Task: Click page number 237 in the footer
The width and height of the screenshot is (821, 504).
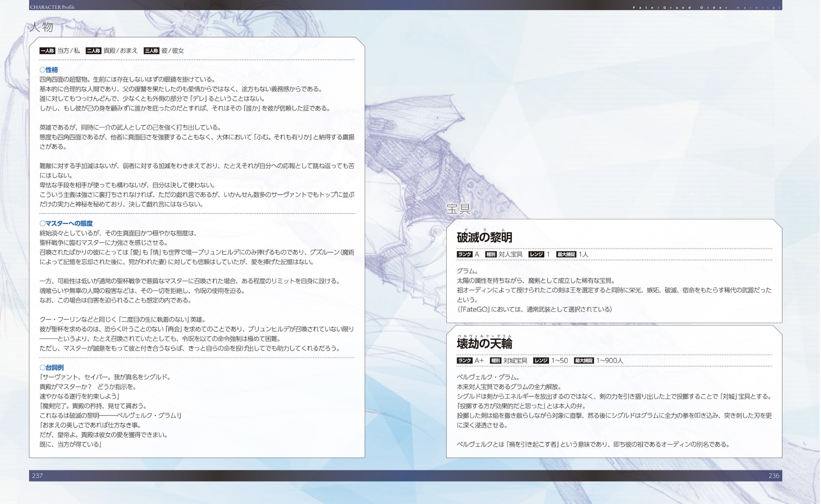Action: (37, 476)
